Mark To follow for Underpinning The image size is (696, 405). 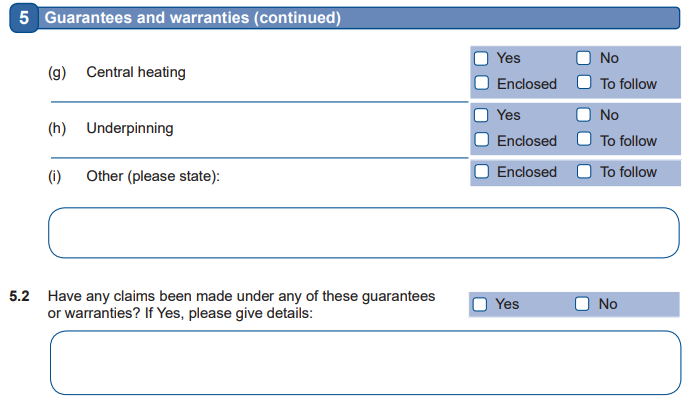coord(584,140)
